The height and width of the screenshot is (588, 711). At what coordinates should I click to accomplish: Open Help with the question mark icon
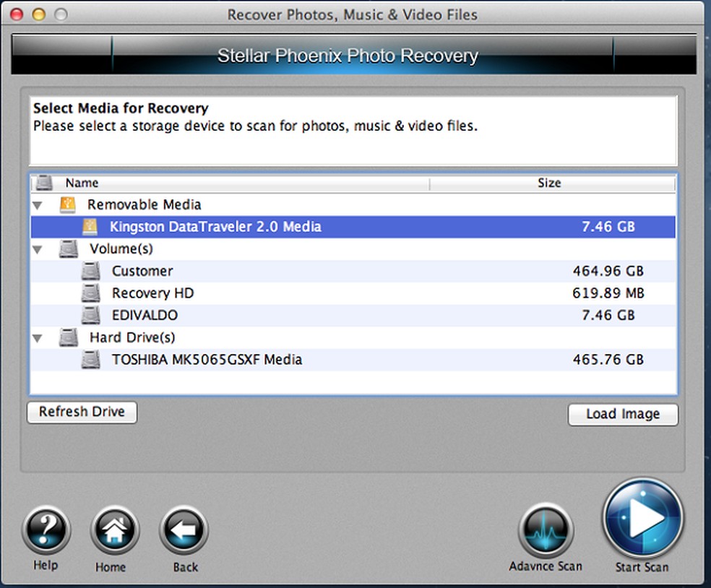pyautogui.click(x=46, y=529)
